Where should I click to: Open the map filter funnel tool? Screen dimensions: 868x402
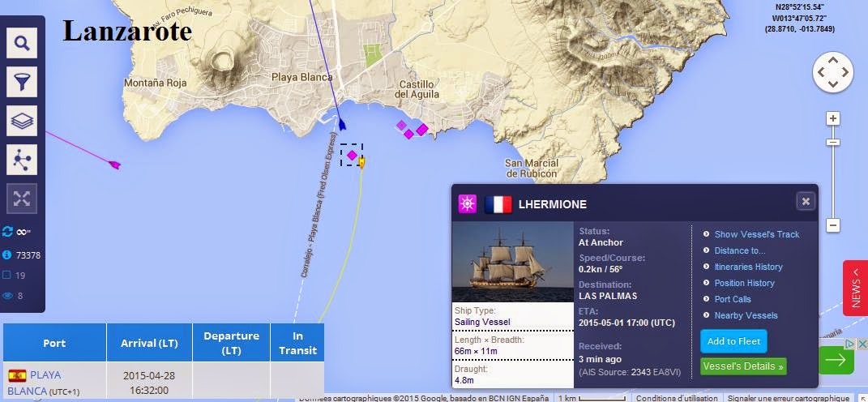pos(22,82)
